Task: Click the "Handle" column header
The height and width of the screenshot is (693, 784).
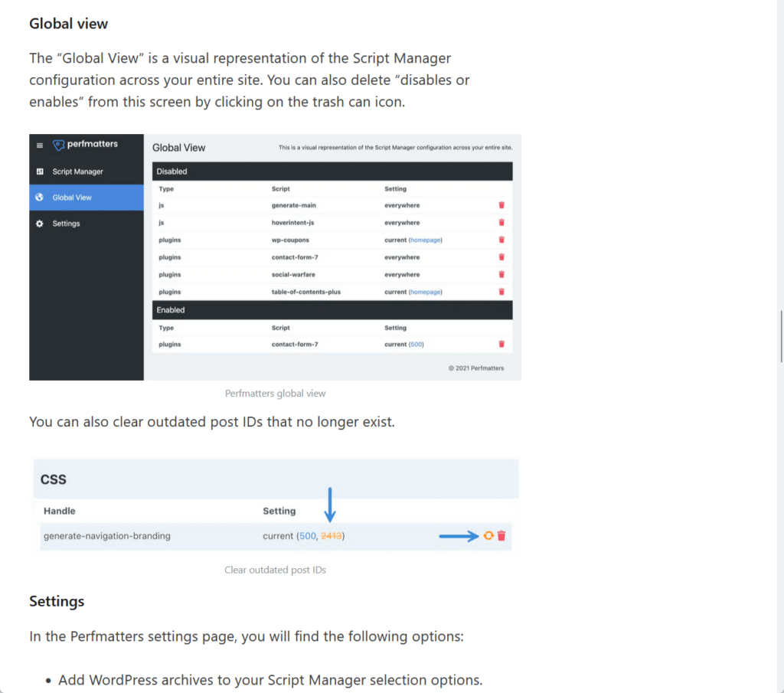Action: pyautogui.click(x=60, y=511)
